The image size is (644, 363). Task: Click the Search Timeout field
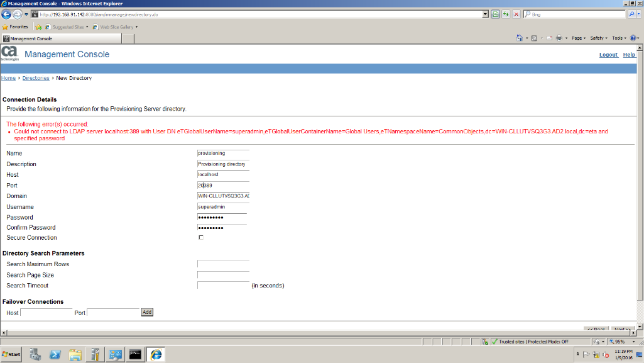(223, 285)
